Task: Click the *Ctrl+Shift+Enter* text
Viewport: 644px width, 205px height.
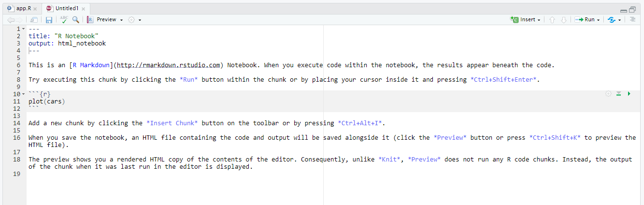Action: [504, 80]
